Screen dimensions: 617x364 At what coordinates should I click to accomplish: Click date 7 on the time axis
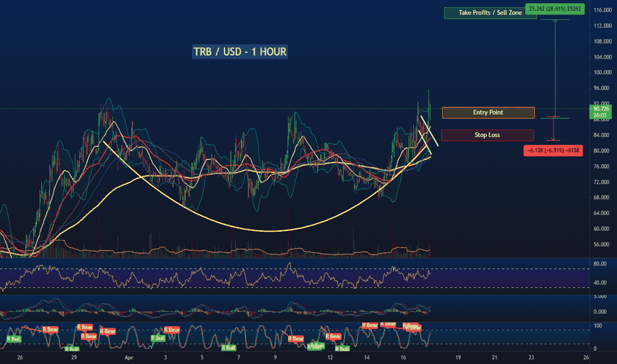[x=238, y=357]
